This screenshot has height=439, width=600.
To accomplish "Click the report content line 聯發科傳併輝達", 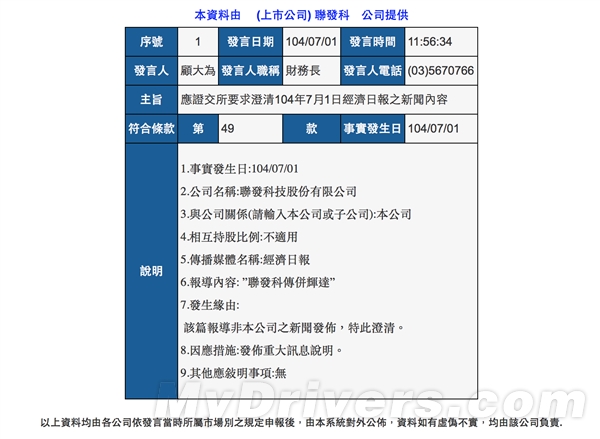I will [x=258, y=282].
